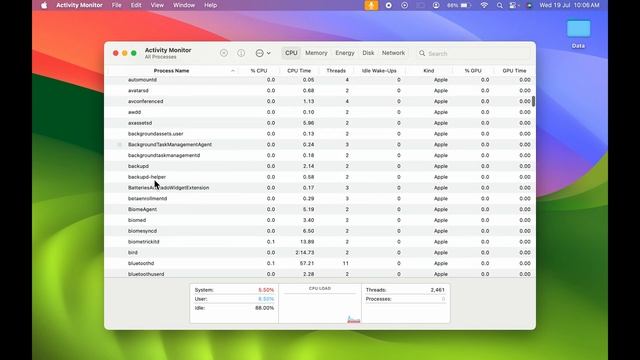Select the backupd-helper process row
The image size is (640, 360).
[x=320, y=177]
